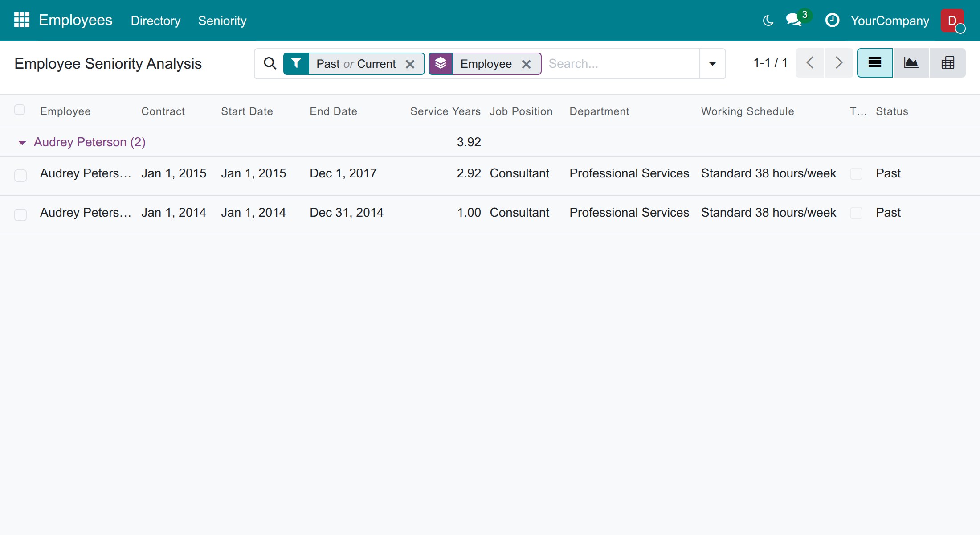The width and height of the screenshot is (980, 535).
Task: Sort by Status column header
Action: tap(892, 111)
